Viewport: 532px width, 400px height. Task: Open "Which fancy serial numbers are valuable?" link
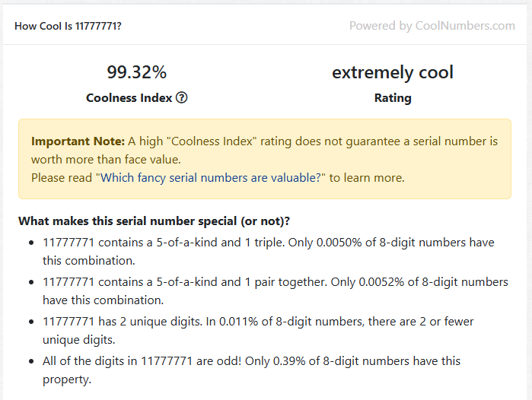pos(210,178)
